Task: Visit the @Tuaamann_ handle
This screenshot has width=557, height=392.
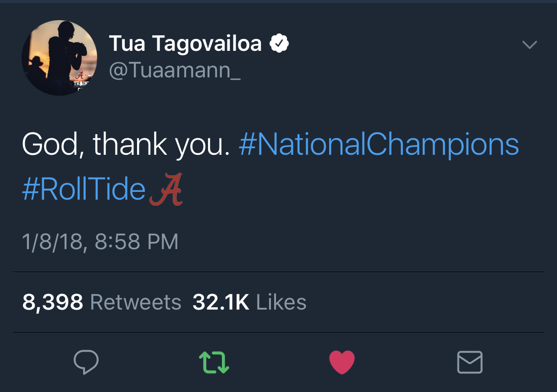Action: click(x=175, y=71)
